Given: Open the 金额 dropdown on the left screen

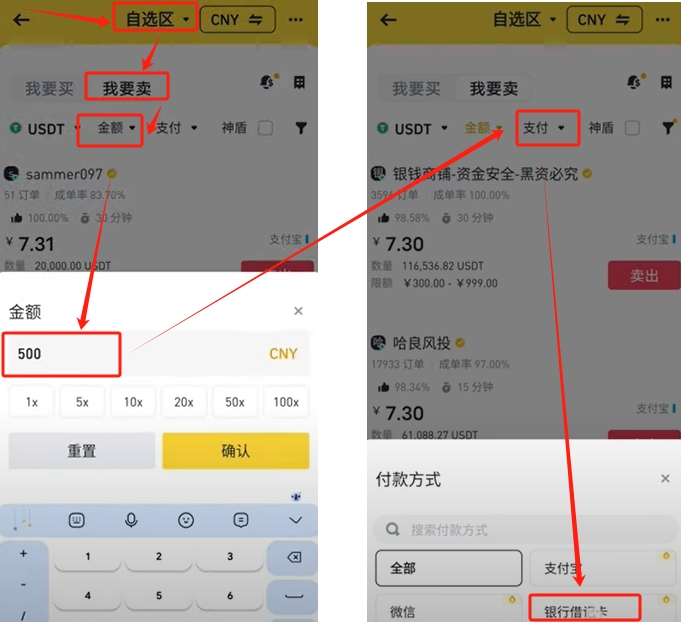Looking at the screenshot, I should pyautogui.click(x=116, y=128).
